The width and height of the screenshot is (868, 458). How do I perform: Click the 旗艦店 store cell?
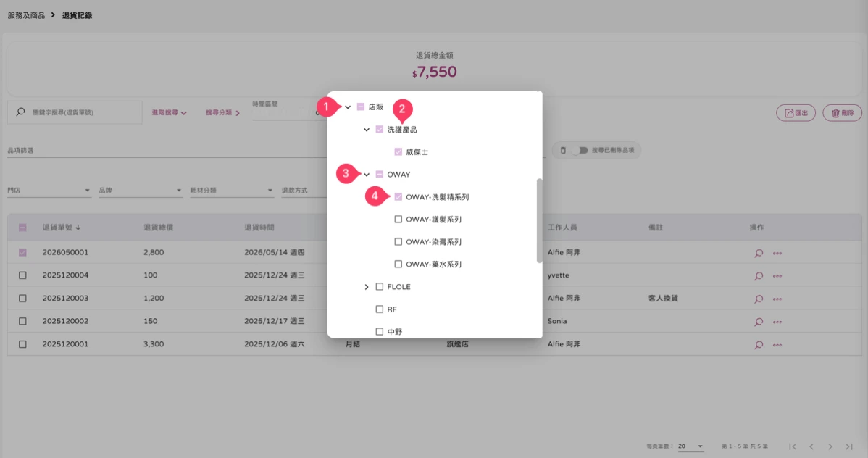(457, 344)
